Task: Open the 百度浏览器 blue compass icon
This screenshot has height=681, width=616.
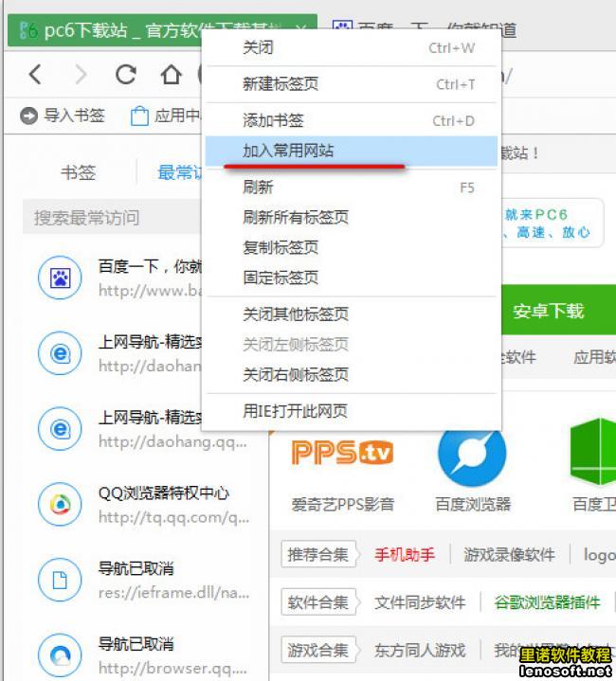Action: (472, 456)
